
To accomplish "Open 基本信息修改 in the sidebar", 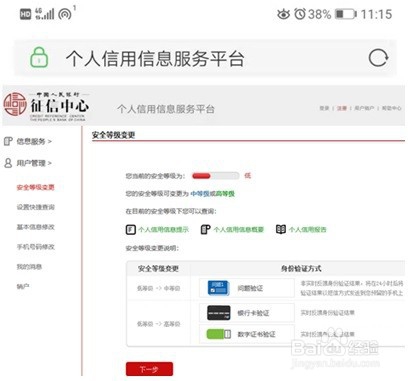I will click(x=36, y=227).
